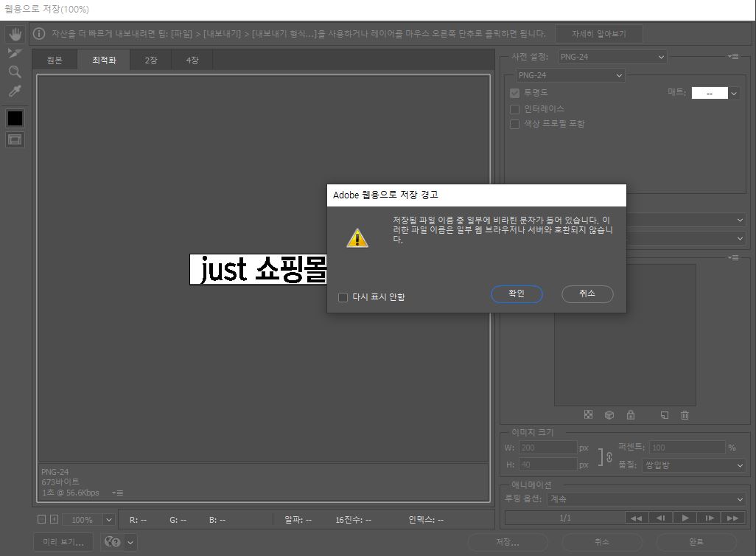Open the PNG-24 file format dropdown
The image size is (756, 556).
[570, 75]
